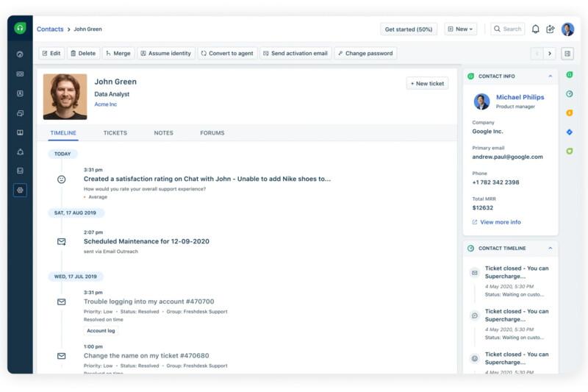Click Assume identity
588x392 pixels.
point(166,53)
